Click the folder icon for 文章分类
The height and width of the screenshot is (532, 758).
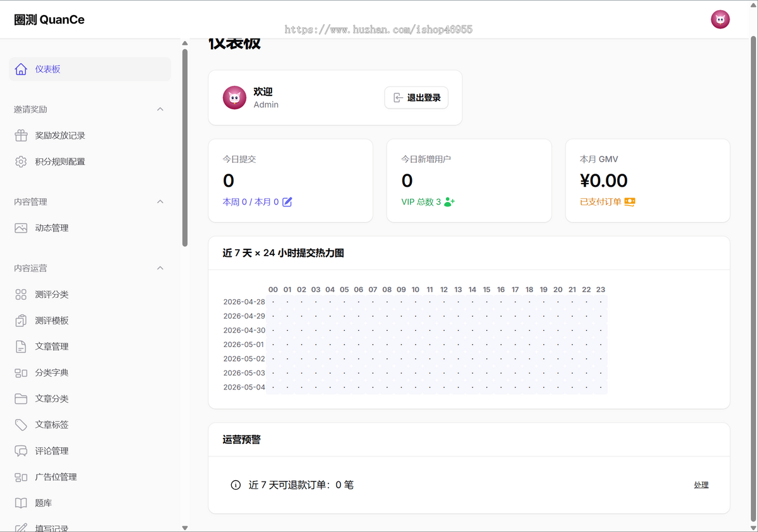[x=21, y=399]
